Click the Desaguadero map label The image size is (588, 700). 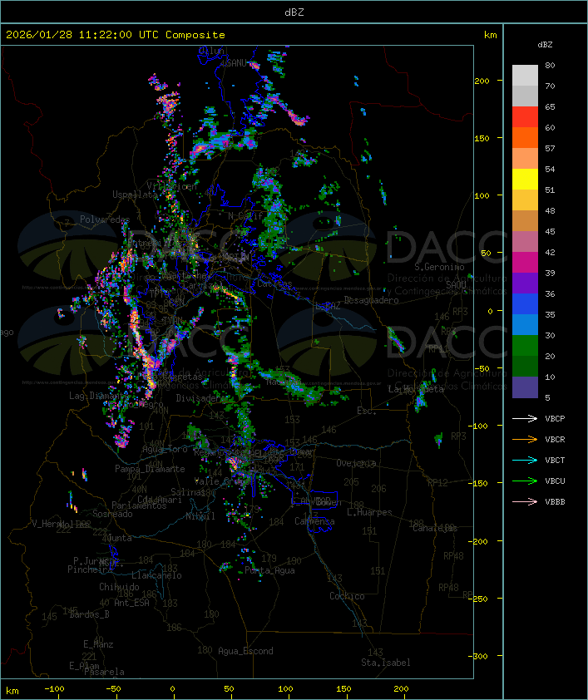click(x=371, y=300)
